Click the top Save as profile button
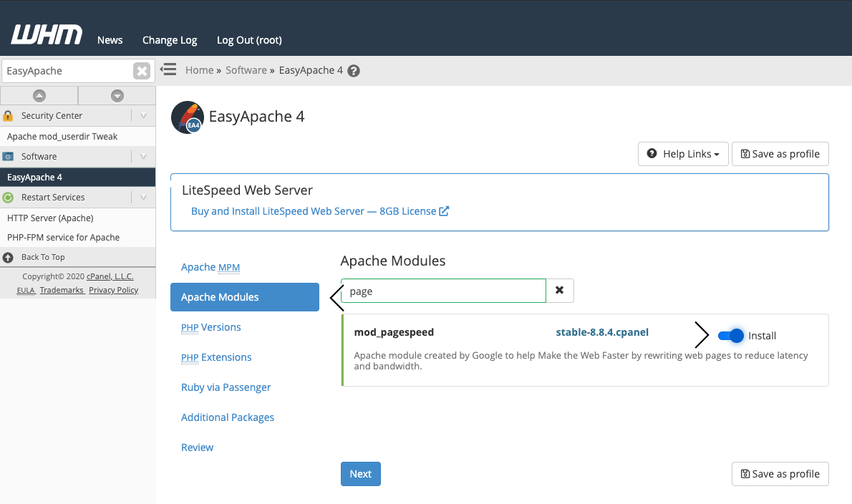Screen dimensions: 852x504 (x=780, y=154)
